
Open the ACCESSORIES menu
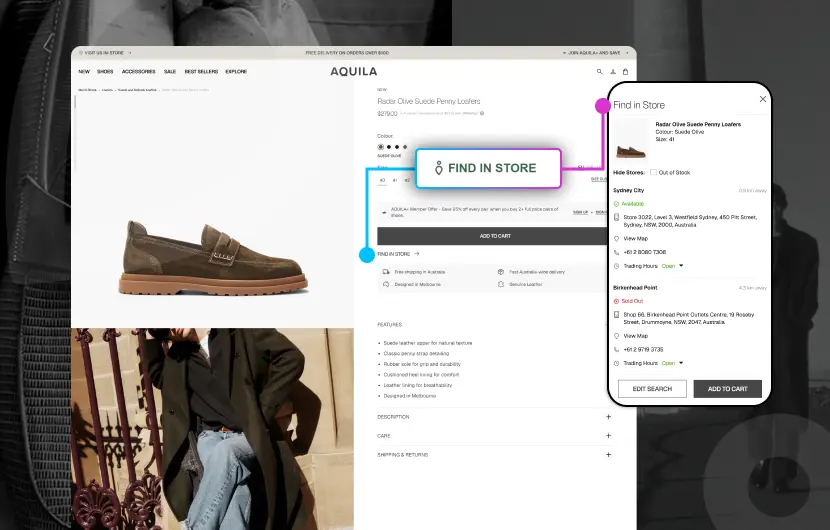pyautogui.click(x=139, y=71)
